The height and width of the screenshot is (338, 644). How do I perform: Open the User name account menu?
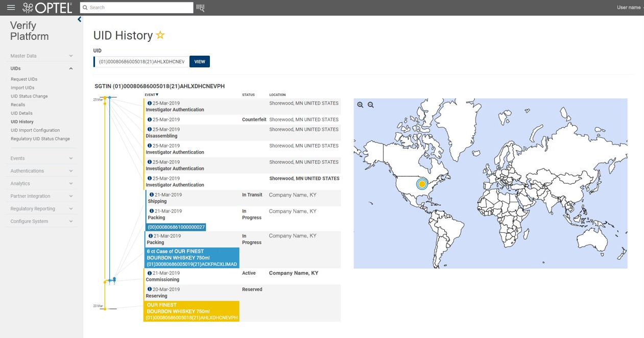click(629, 8)
